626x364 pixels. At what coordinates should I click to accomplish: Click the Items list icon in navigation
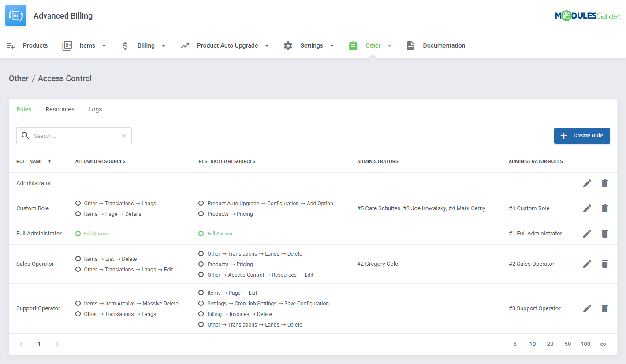[x=67, y=45]
